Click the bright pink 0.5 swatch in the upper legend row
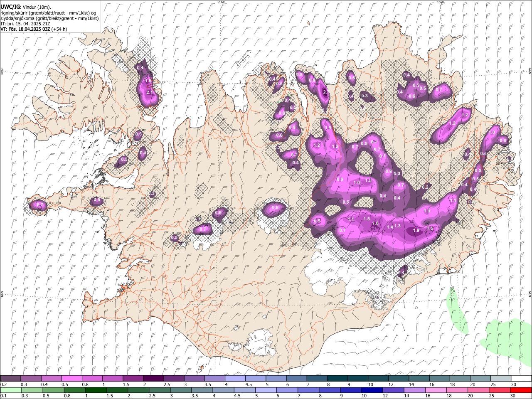The image size is (532, 399). click(x=71, y=378)
